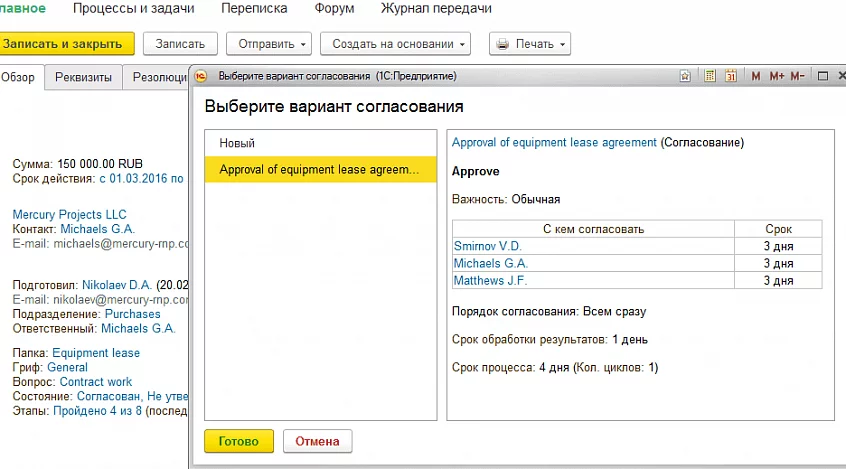Click Срок обработки результатов text
Viewport: 846px width, 469px height.
[550, 339]
